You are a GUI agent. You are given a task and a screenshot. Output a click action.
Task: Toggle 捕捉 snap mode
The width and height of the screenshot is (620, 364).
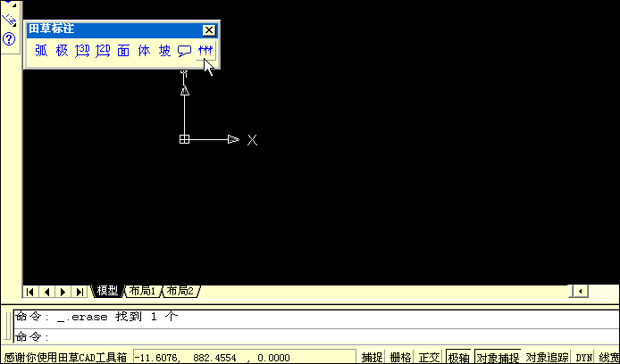pyautogui.click(x=372, y=357)
